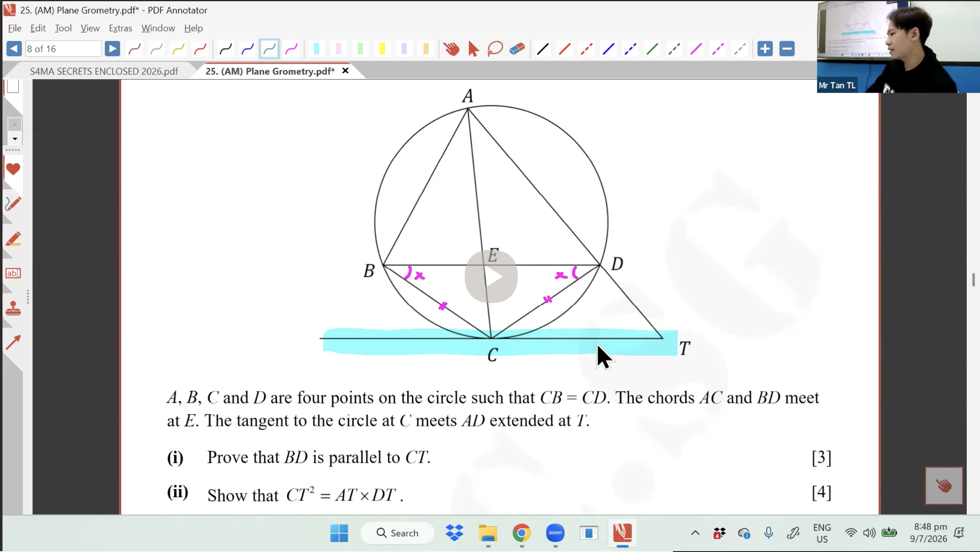Open the Tool menu

pos(63,28)
